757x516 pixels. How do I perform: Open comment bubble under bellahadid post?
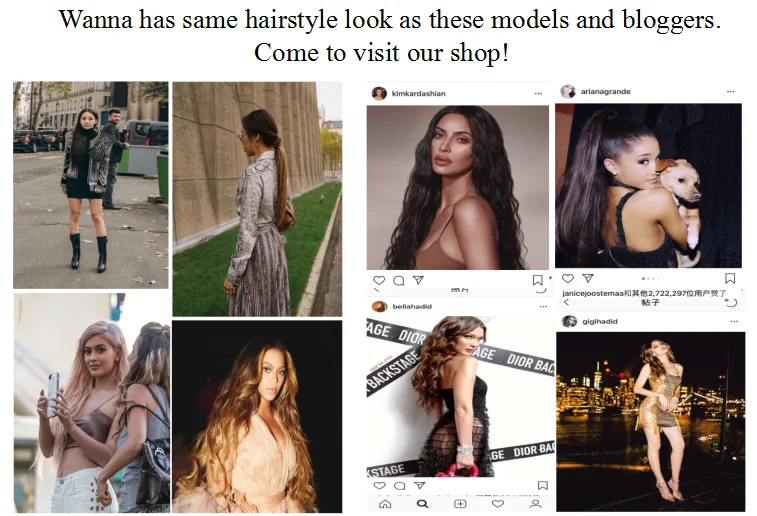pyautogui.click(x=400, y=486)
